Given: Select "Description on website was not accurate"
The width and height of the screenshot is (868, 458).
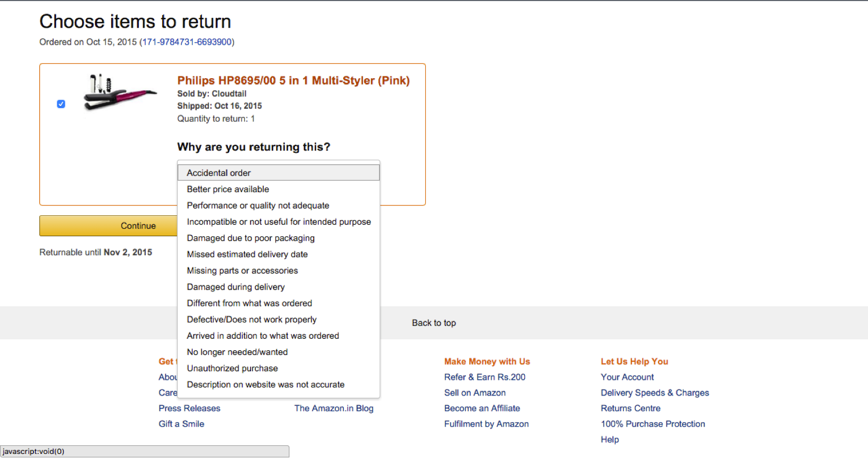Looking at the screenshot, I should (x=266, y=384).
